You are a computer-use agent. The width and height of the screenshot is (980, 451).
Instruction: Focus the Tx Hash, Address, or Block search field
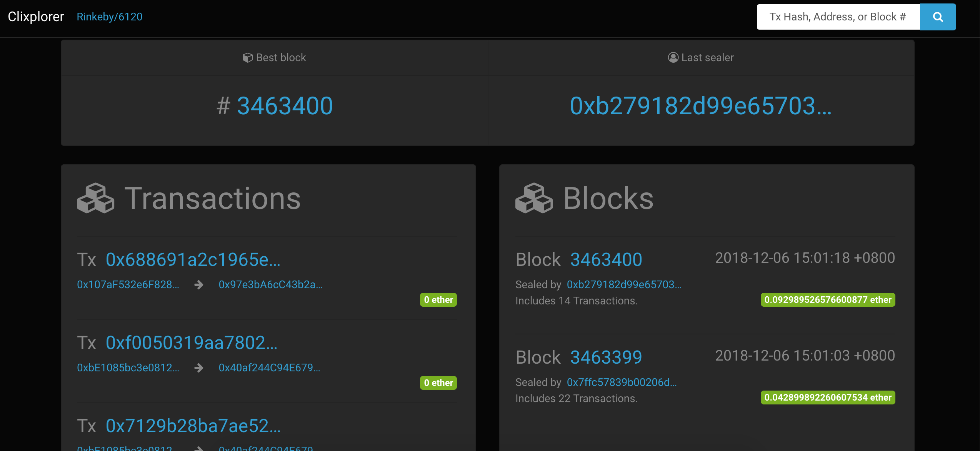838,17
